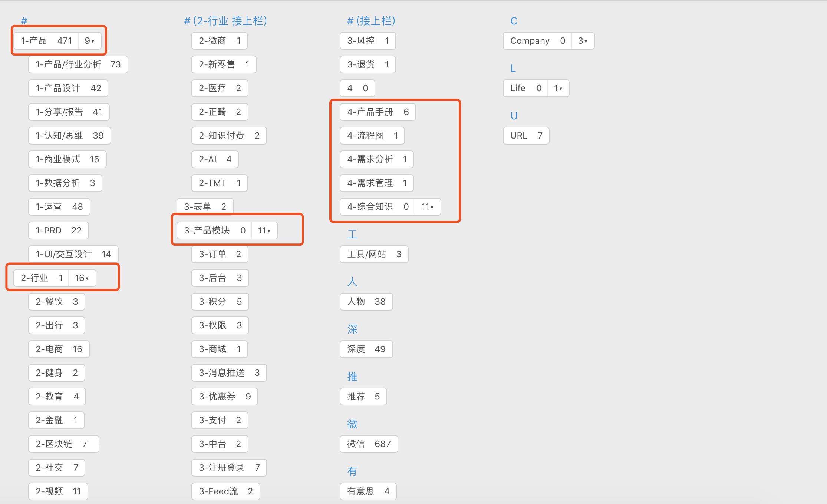Open the 工具/网站 tag
The height and width of the screenshot is (504, 827).
374,254
